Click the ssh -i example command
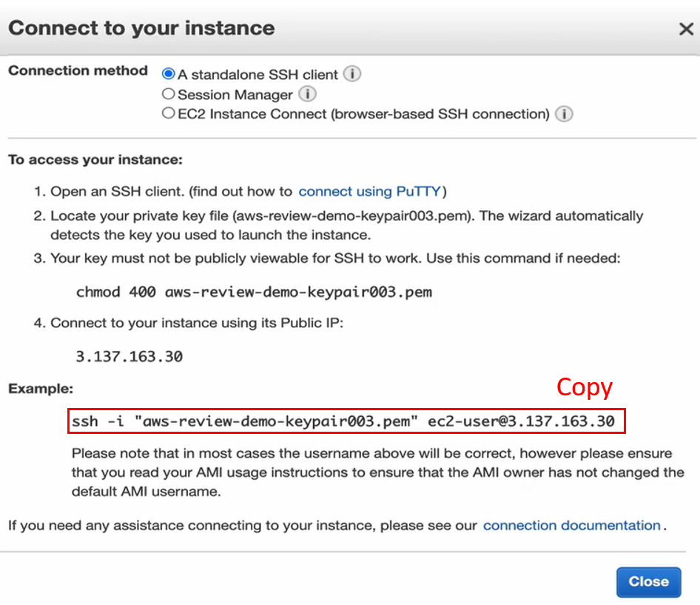Viewport: 700px width, 605px height. pos(343,421)
